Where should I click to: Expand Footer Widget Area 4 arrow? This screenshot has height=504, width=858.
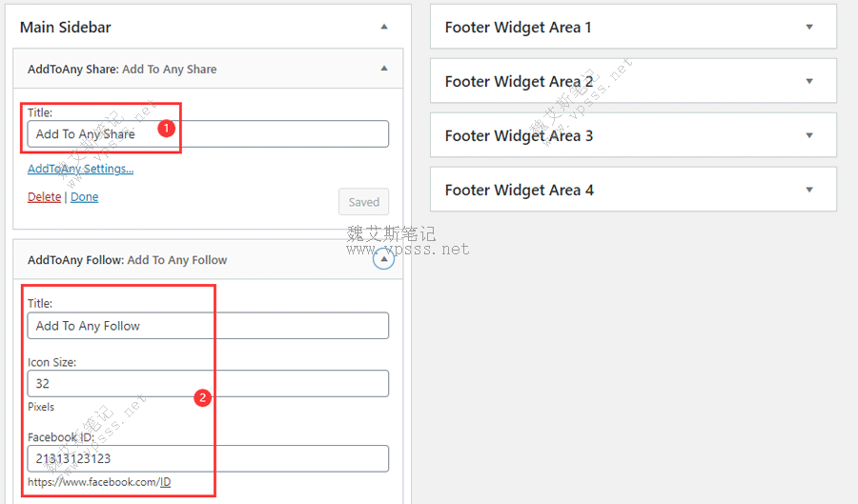809,190
